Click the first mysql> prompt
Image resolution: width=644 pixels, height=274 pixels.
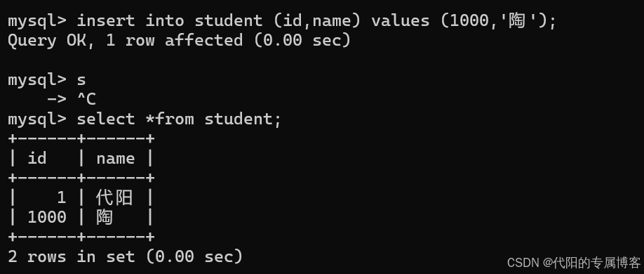(x=37, y=20)
